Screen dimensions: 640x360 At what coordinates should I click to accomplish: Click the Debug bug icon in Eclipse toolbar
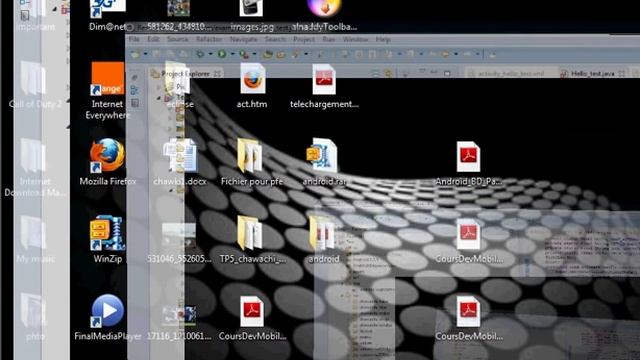[x=200, y=54]
